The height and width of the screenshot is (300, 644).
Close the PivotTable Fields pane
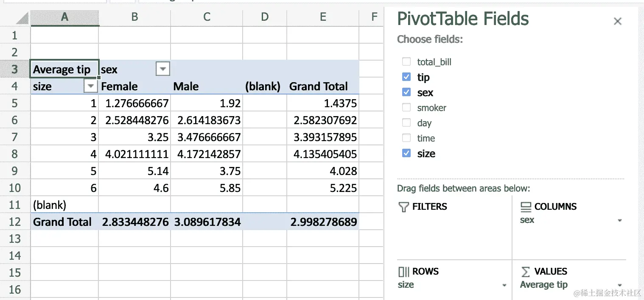[618, 21]
